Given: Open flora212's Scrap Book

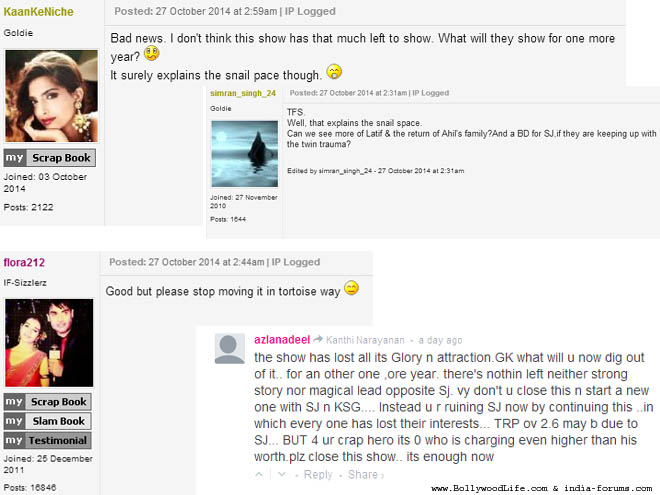Looking at the screenshot, I should [x=48, y=402].
